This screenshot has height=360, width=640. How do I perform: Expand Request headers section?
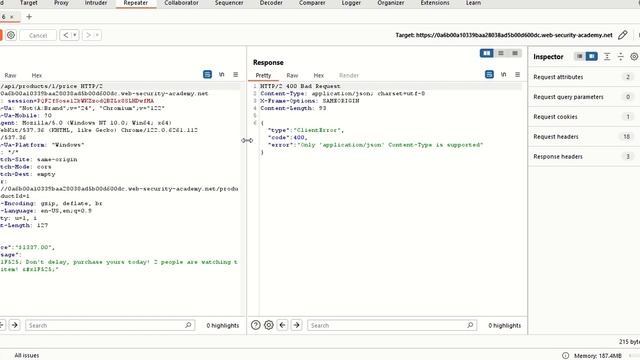coord(584,137)
